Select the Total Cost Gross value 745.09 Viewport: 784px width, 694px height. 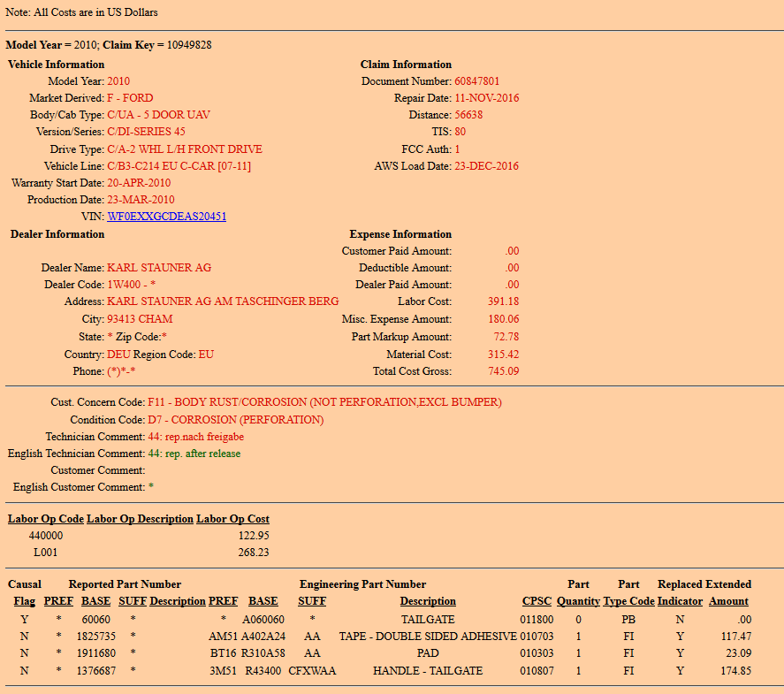pyautogui.click(x=503, y=371)
